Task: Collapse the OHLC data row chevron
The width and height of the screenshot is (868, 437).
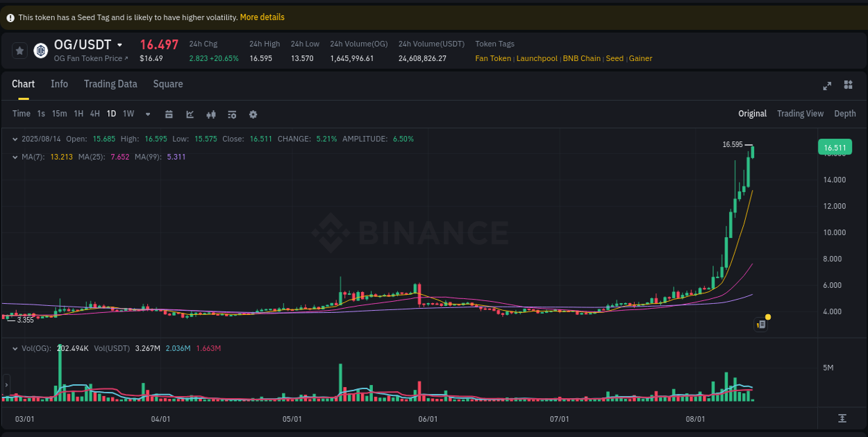Action: (14, 139)
